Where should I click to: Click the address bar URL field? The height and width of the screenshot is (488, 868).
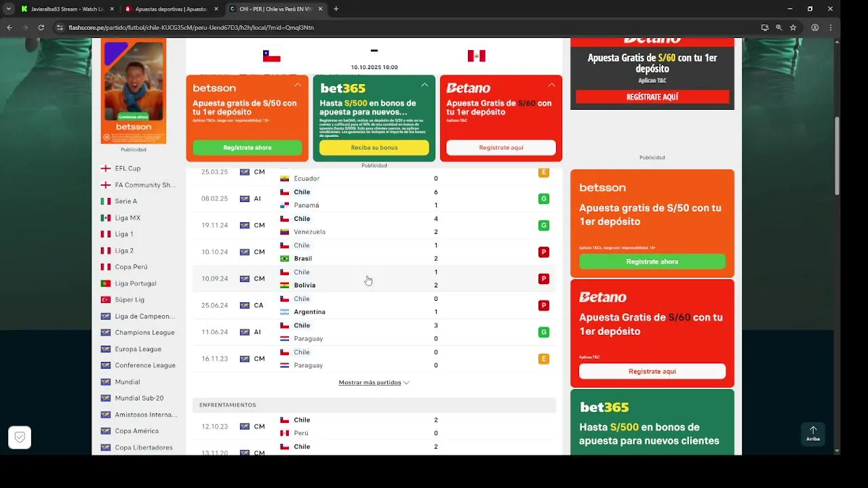click(x=407, y=28)
